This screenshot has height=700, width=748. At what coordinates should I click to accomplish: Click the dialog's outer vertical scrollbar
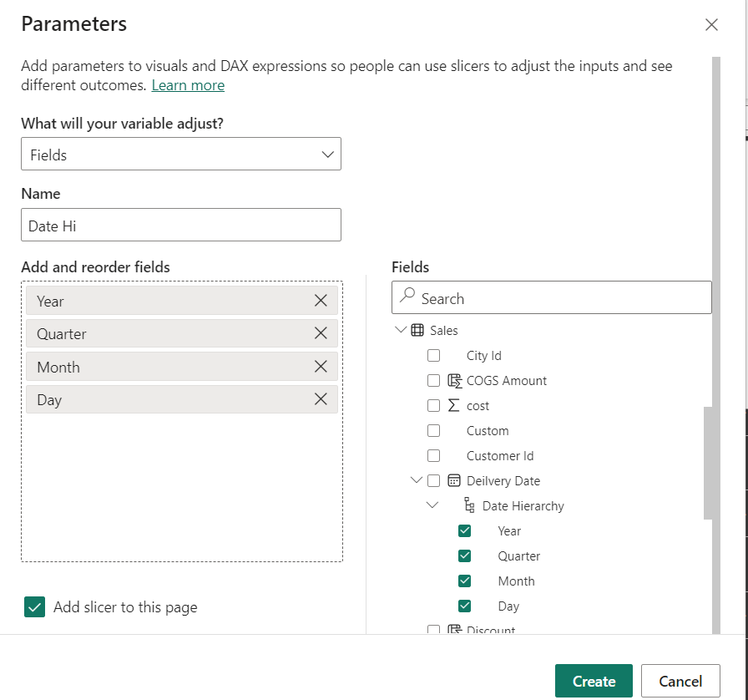point(715,345)
